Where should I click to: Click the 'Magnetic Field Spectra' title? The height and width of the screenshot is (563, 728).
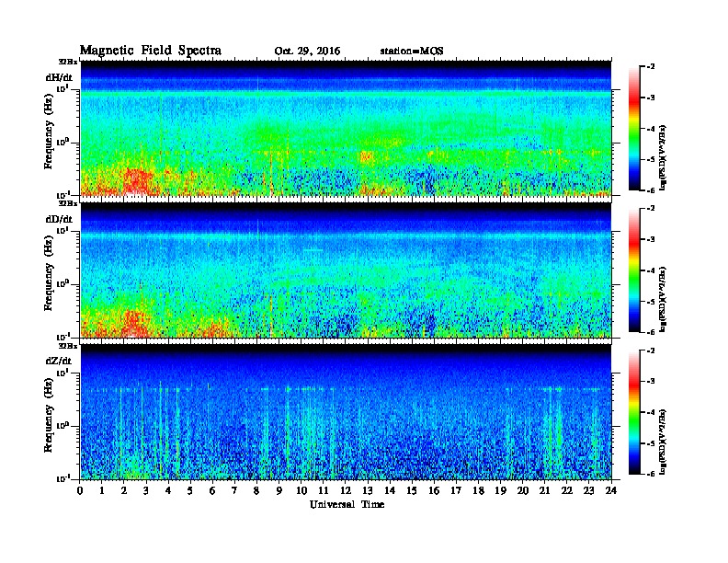[x=151, y=51]
